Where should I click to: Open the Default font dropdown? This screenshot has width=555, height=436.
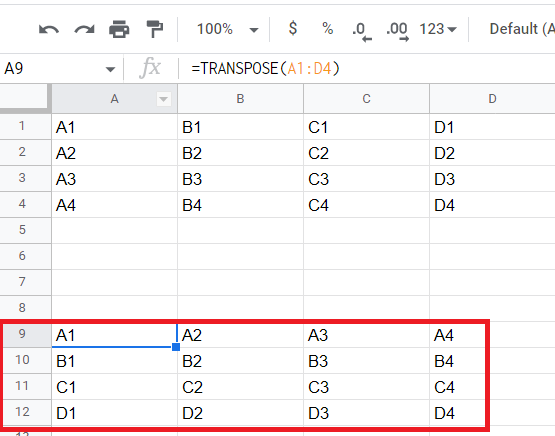pyautogui.click(x=522, y=29)
